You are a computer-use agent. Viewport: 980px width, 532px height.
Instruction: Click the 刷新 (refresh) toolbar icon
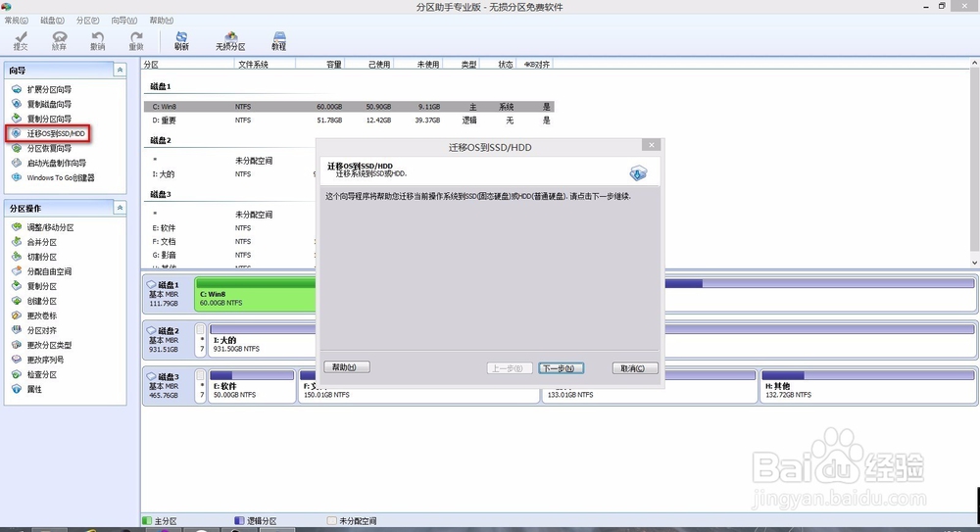pyautogui.click(x=181, y=41)
